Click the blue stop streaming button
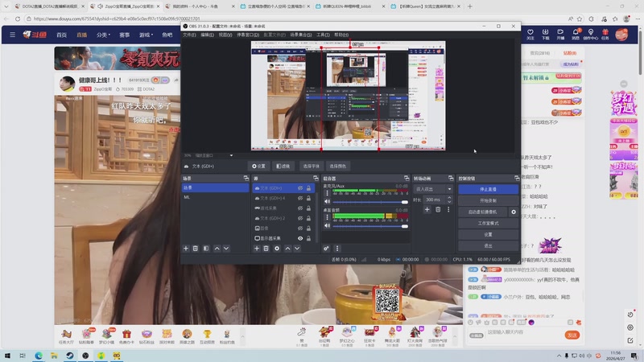The image size is (644, 362). click(x=488, y=189)
